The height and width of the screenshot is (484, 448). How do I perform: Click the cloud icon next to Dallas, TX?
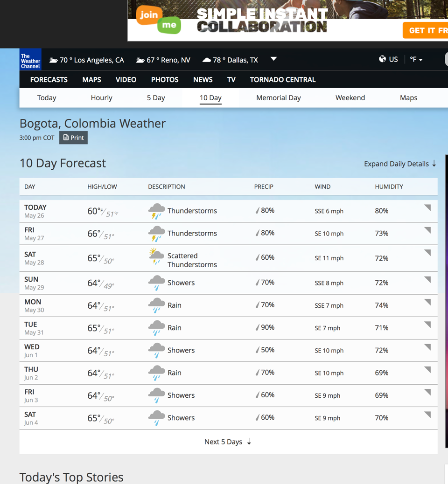206,60
